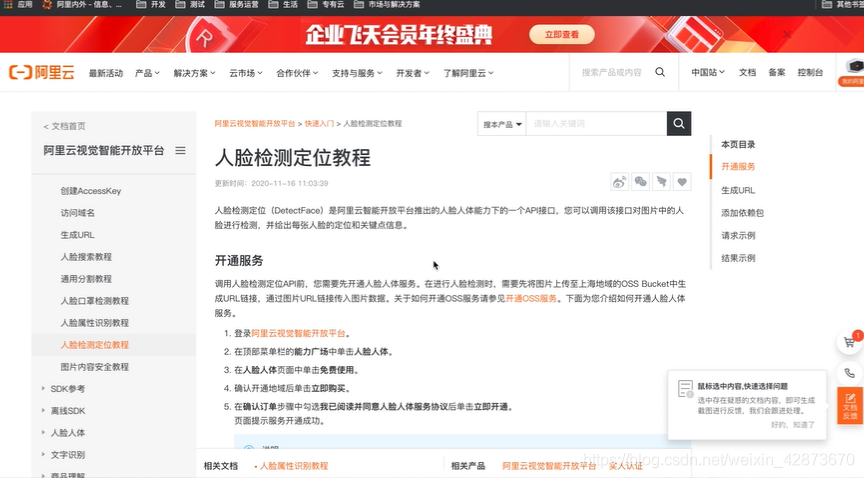Go back to 文档首页
864x478 pixels.
pyautogui.click(x=64, y=126)
